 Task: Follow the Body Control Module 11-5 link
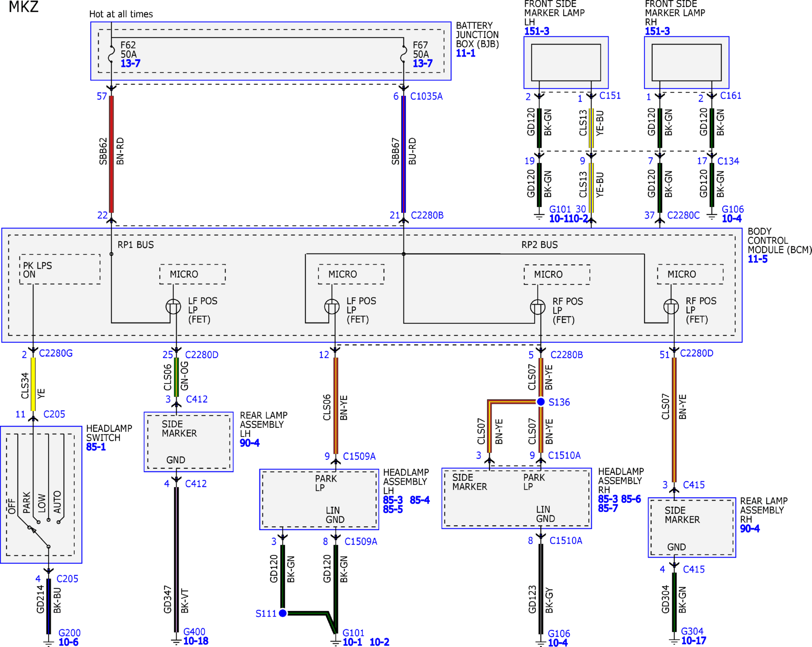(x=757, y=259)
